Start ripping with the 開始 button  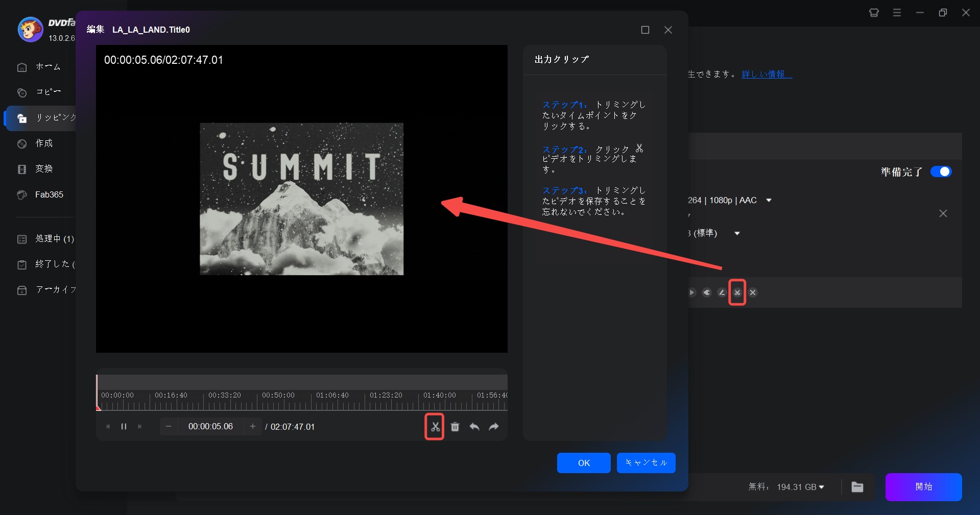[x=923, y=487]
